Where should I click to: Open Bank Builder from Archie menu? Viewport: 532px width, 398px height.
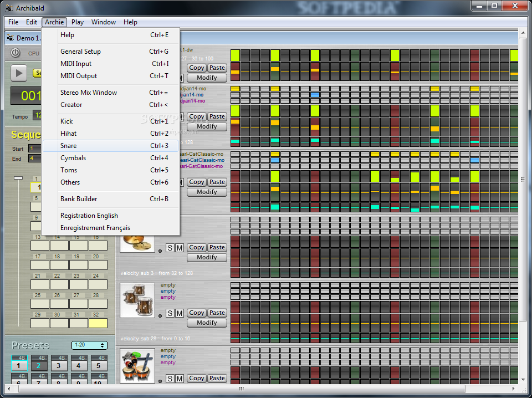pyautogui.click(x=110, y=199)
